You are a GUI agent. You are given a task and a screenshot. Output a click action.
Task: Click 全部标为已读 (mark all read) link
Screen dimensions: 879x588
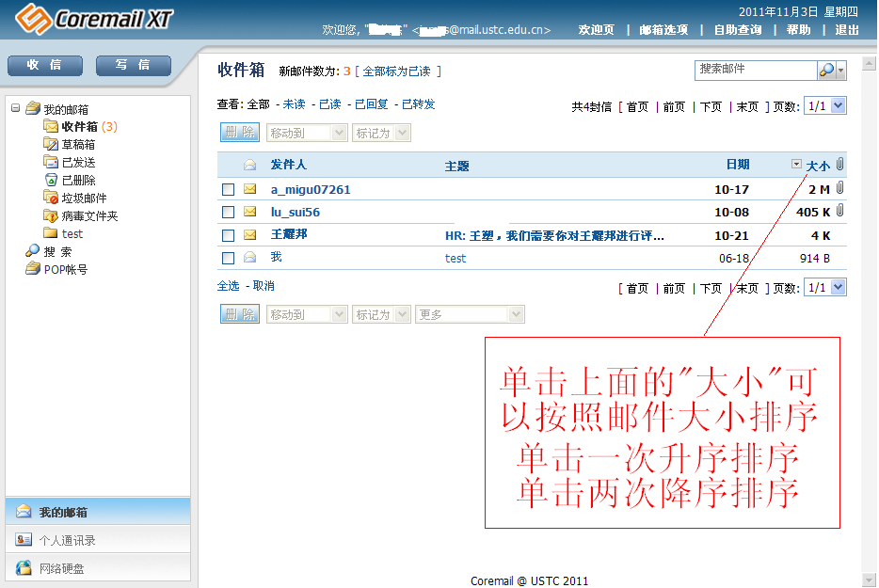[x=397, y=72]
